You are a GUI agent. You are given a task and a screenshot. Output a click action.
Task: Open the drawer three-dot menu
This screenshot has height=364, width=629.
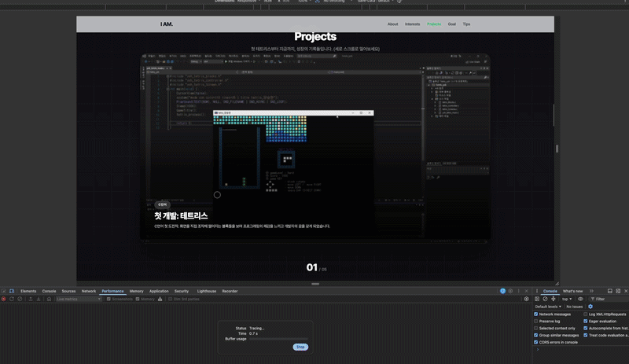[x=537, y=291]
